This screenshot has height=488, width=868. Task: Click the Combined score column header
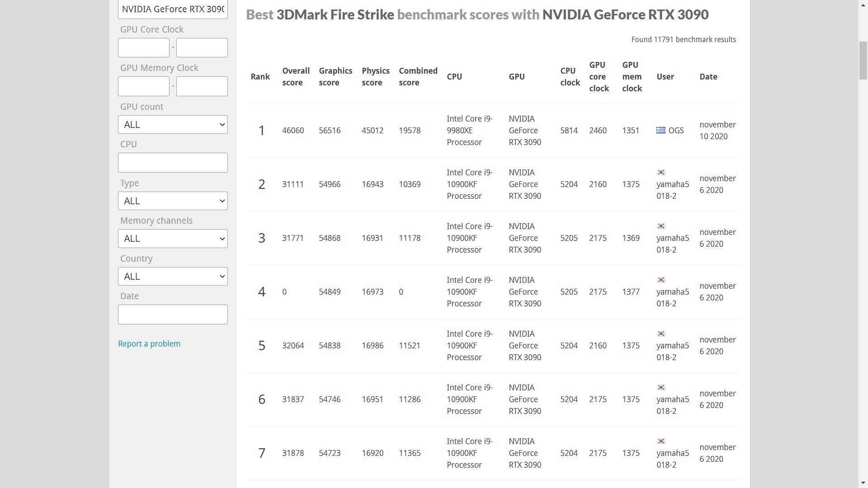(418, 77)
